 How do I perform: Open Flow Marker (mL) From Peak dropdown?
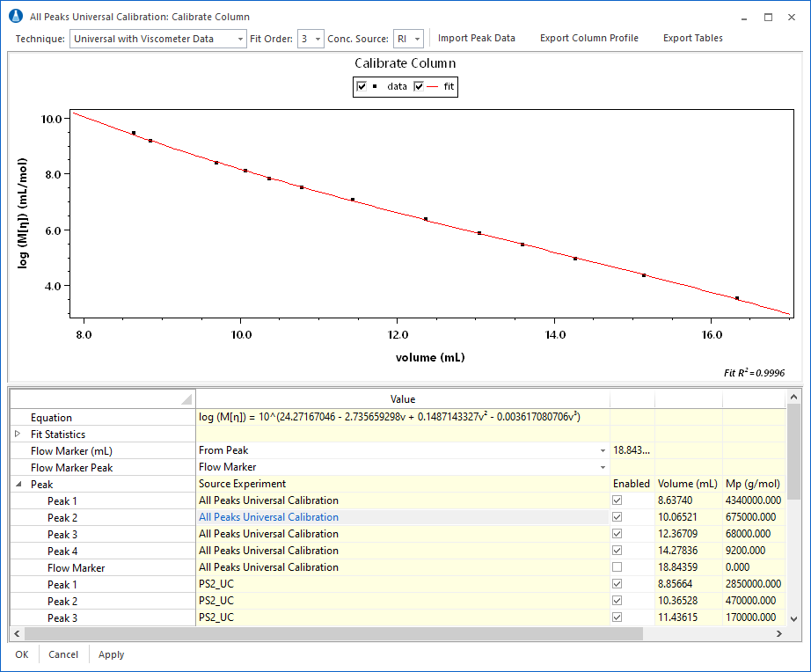tap(603, 450)
